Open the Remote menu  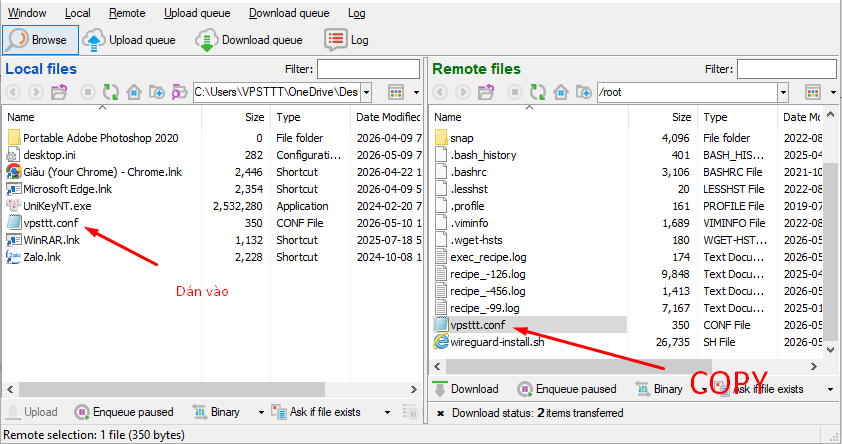tap(127, 13)
